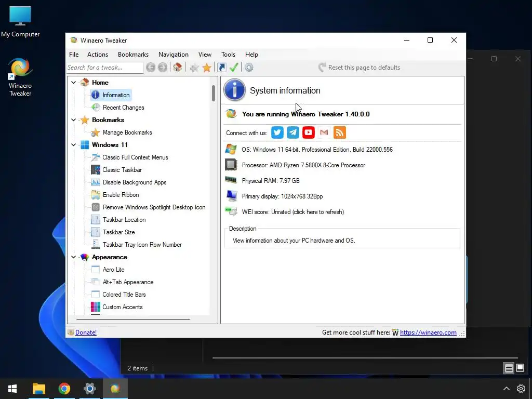Select Disable Background Apps item
532x399 pixels.
pyautogui.click(x=135, y=182)
